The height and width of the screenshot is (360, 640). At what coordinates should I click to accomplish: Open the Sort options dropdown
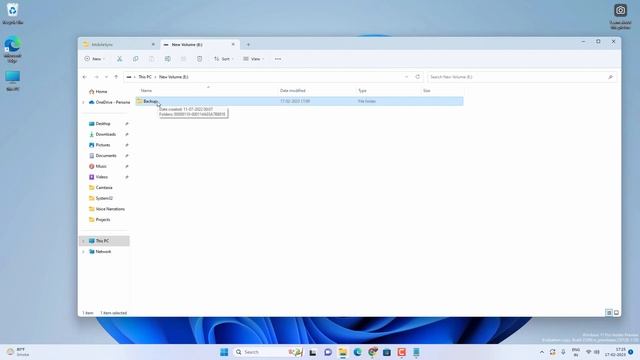point(223,59)
